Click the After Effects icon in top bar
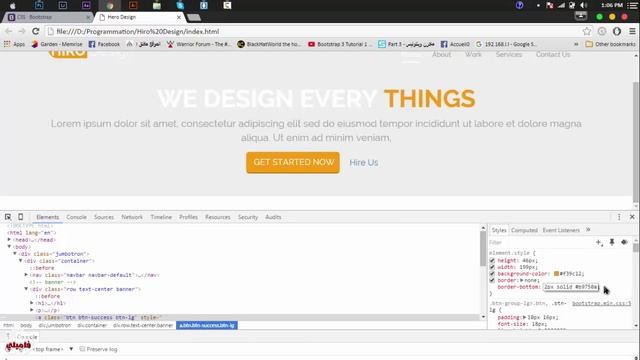This screenshot has height=360, width=640. [x=86, y=5]
